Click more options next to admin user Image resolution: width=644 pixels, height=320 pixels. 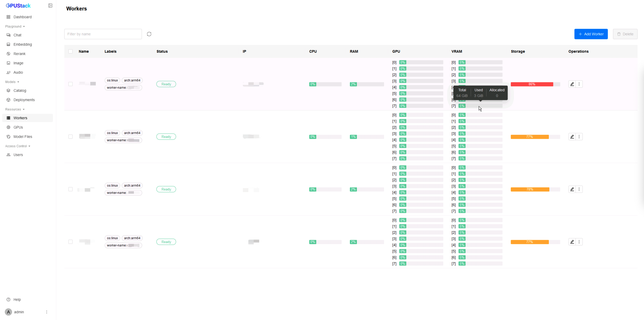[47, 312]
